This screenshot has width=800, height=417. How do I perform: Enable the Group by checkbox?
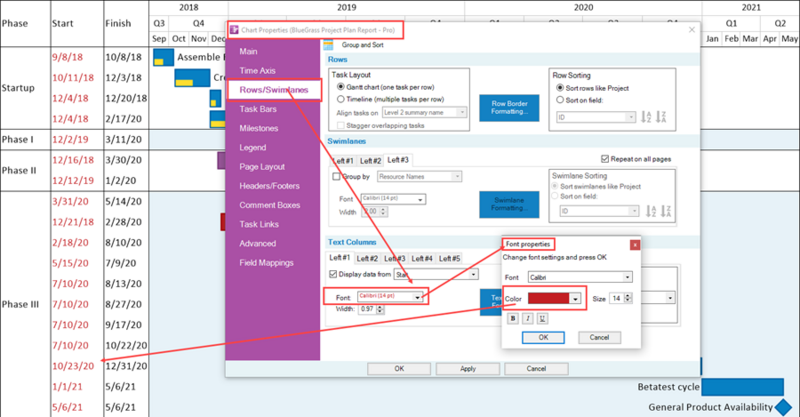coord(336,177)
